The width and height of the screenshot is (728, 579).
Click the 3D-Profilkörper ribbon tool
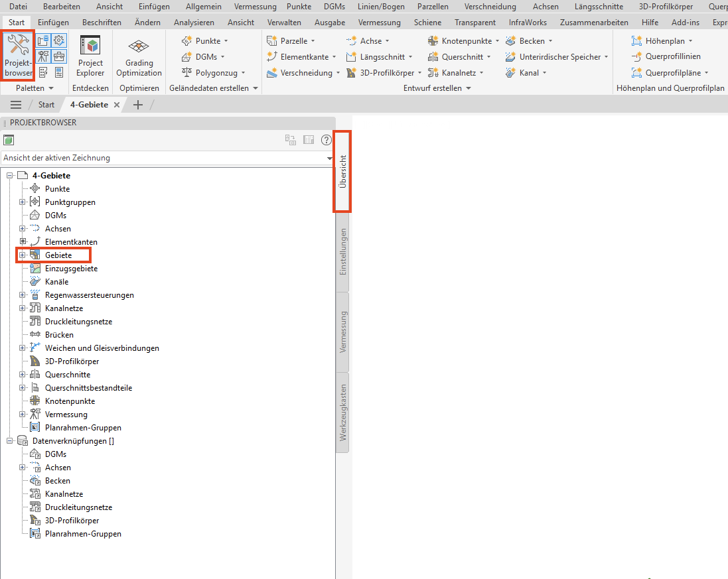pos(384,73)
